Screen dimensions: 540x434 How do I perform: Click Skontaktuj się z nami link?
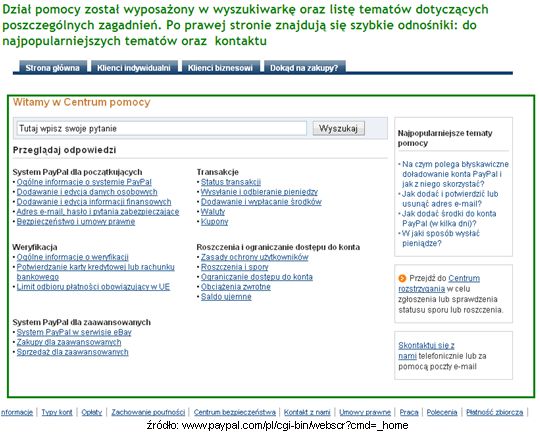tap(426, 350)
